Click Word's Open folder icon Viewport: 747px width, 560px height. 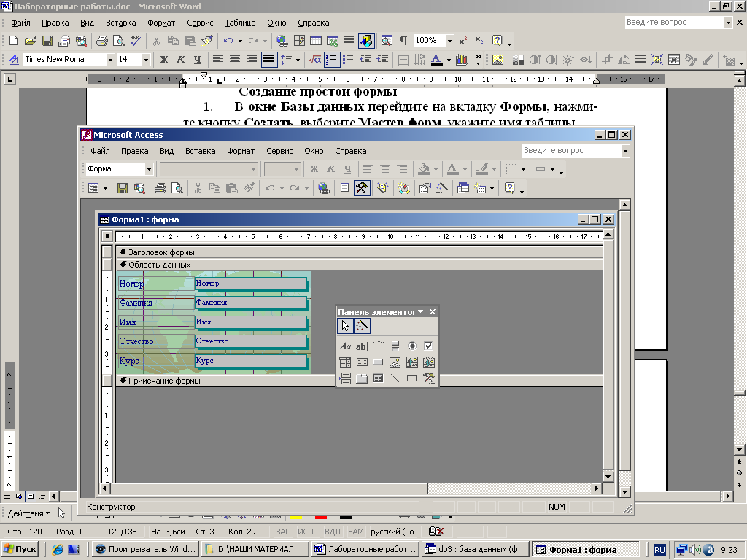(30, 41)
